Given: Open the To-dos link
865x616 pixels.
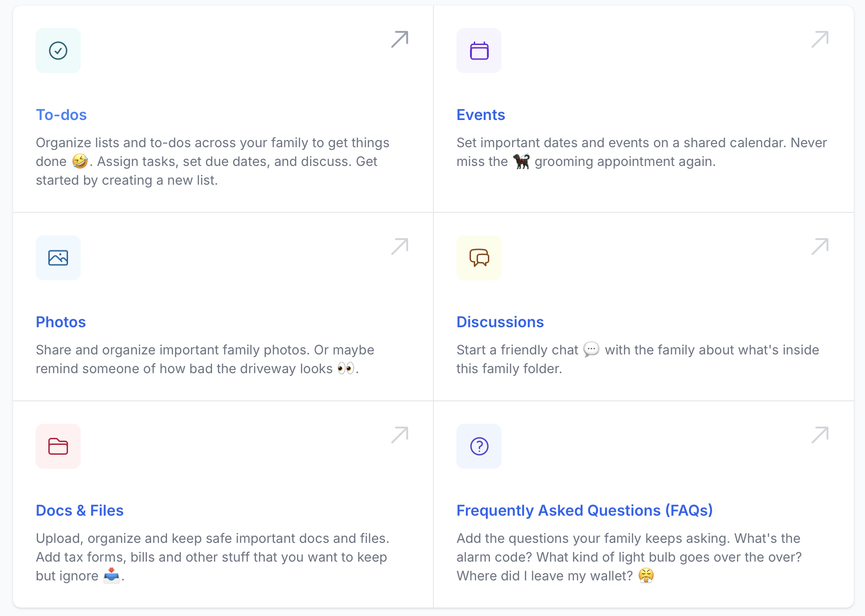Looking at the screenshot, I should (61, 115).
